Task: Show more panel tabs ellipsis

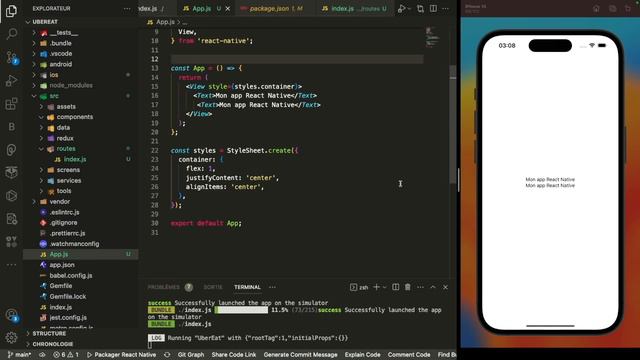Action: 272,287
